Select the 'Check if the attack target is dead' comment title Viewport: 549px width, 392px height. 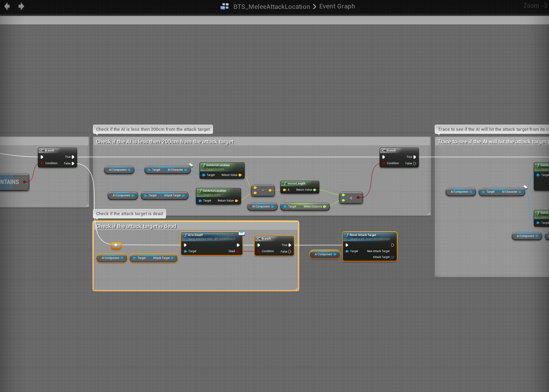coord(136,226)
